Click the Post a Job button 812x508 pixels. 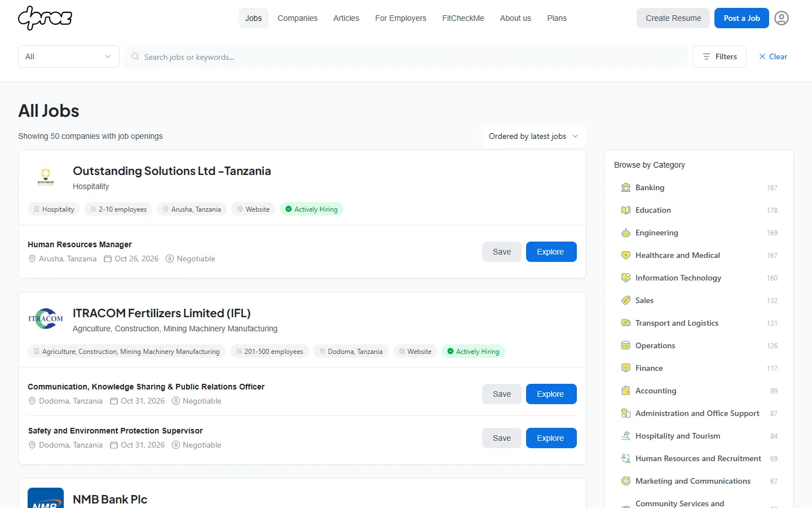742,18
